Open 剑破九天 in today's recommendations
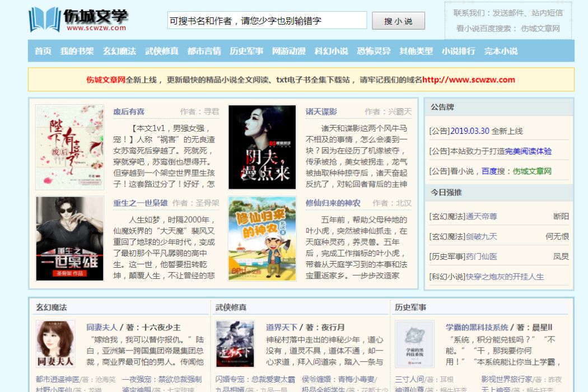Image resolution: width=588 pixels, height=392 pixels. (481, 236)
